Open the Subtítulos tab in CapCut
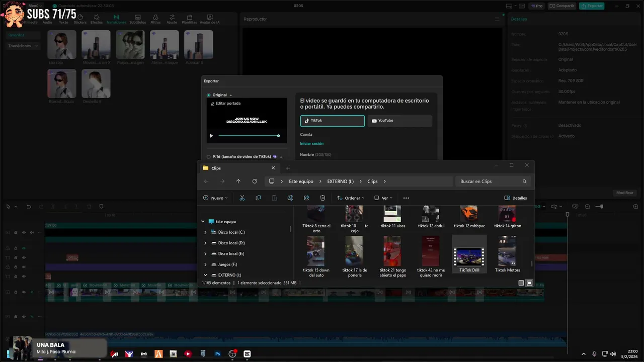Viewport: 644px width, 362px height. pos(137,20)
